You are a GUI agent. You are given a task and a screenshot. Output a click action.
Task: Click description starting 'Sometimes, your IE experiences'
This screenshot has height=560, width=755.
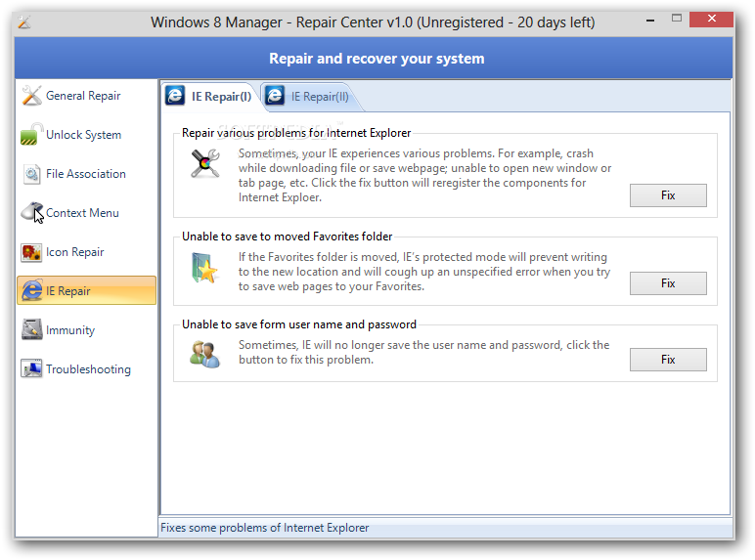coord(424,175)
